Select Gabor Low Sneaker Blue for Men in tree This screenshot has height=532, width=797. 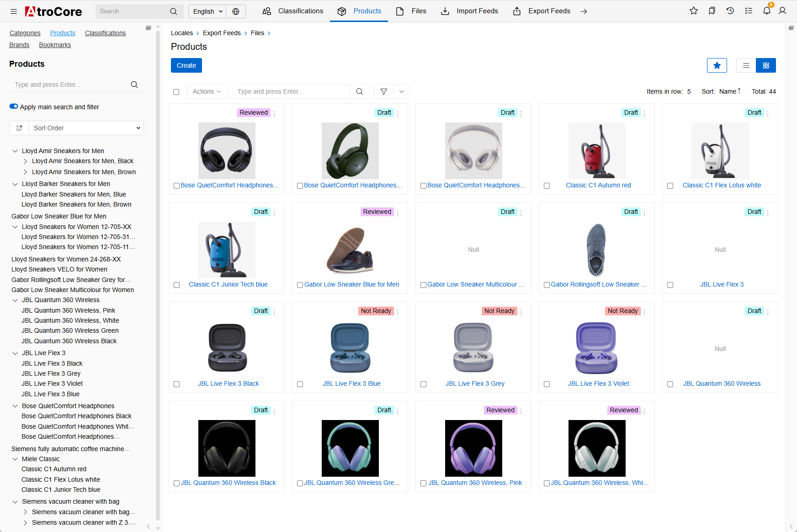(59, 216)
